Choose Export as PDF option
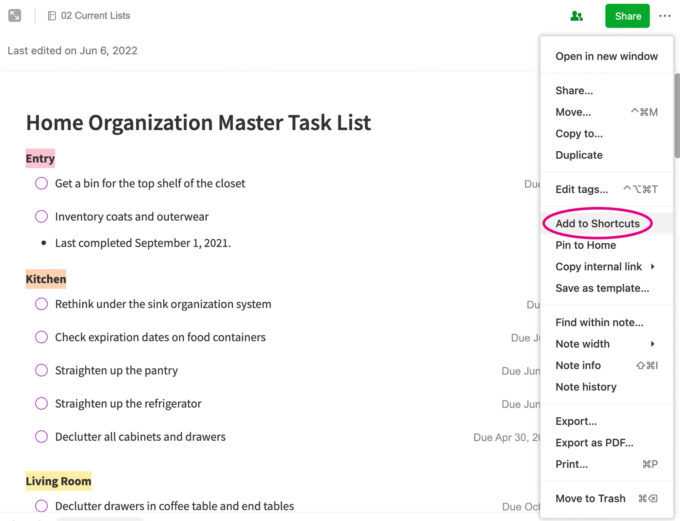 [x=594, y=443]
